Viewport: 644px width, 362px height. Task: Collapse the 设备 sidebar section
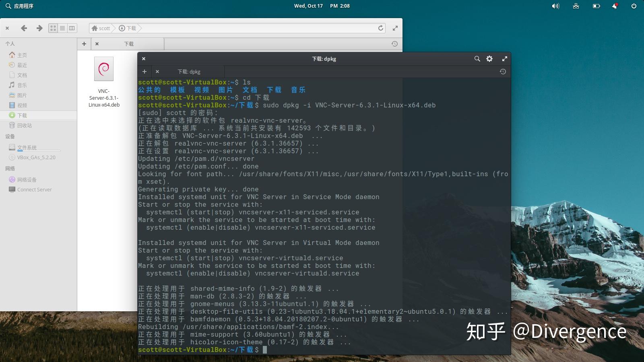click(x=10, y=136)
